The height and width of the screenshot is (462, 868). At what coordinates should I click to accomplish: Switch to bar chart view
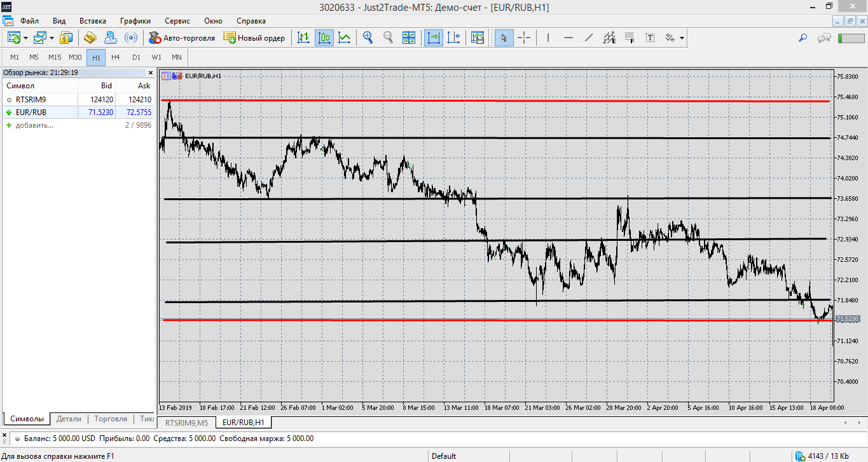pos(303,37)
